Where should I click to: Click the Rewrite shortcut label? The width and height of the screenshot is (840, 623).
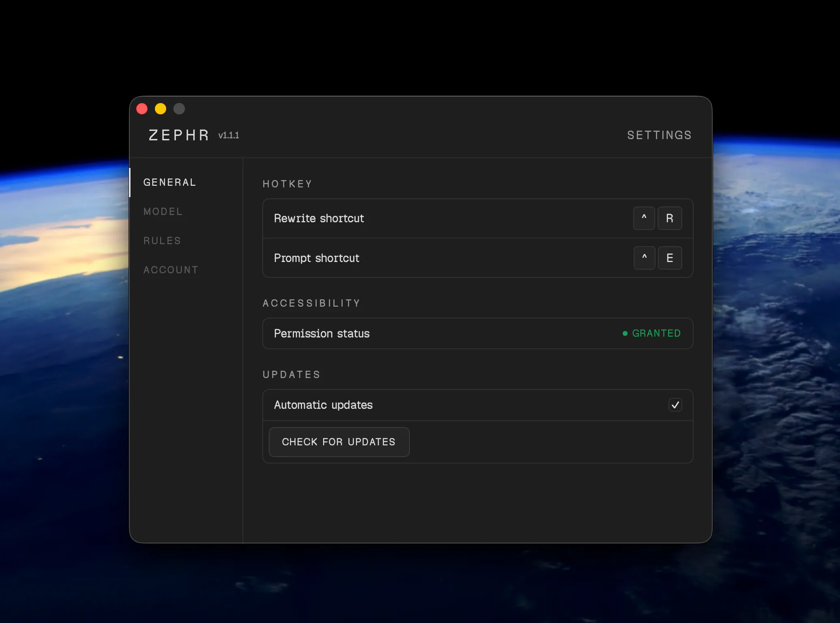point(319,218)
